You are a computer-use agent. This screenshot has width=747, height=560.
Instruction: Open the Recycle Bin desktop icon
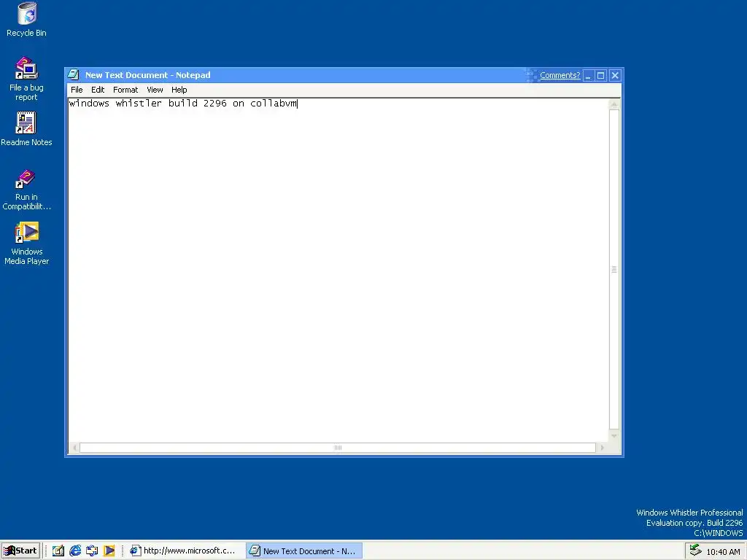[27, 20]
